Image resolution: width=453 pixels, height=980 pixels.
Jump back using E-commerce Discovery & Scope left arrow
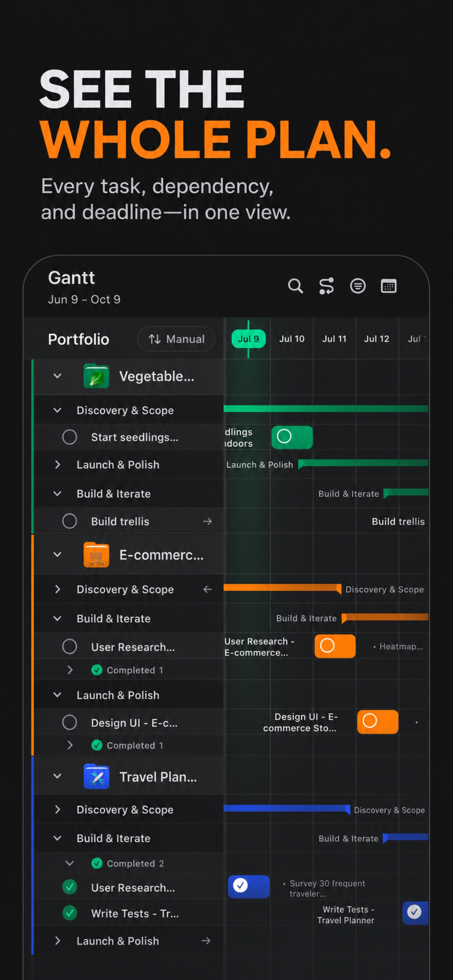207,589
